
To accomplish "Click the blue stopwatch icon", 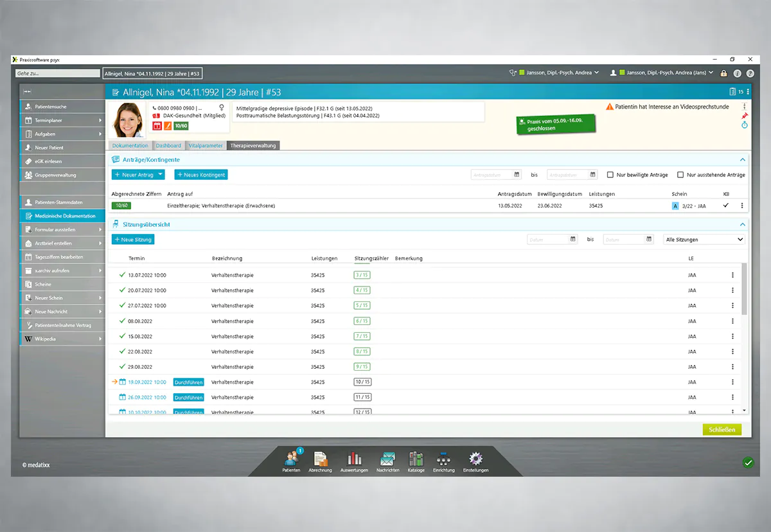I will pos(745,125).
